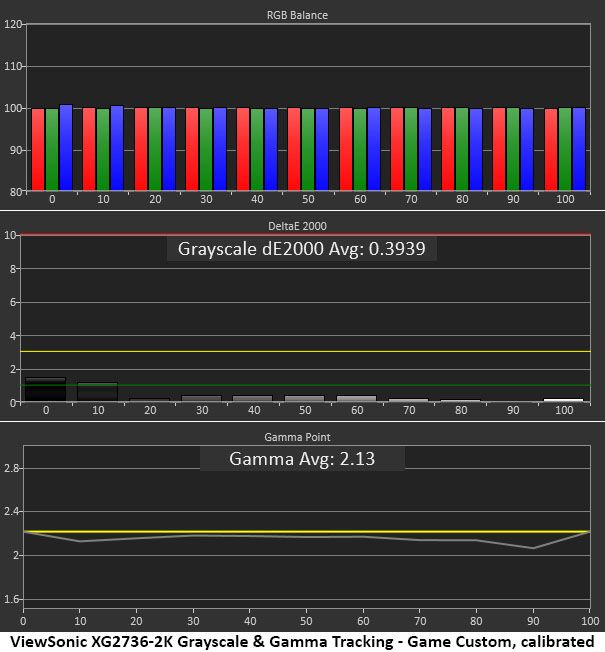
Task: Click the red bar at 50 in RGB Balance
Action: click(x=294, y=149)
